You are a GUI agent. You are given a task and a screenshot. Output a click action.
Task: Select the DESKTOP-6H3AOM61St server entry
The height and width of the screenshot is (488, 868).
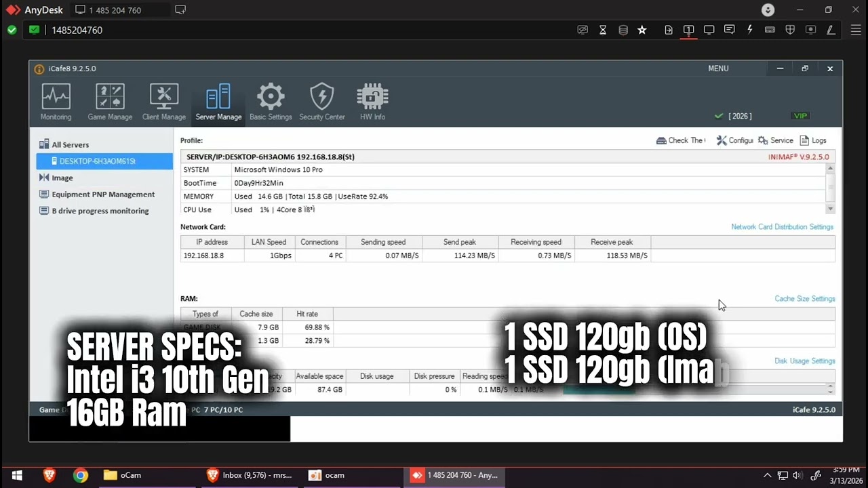(105, 161)
